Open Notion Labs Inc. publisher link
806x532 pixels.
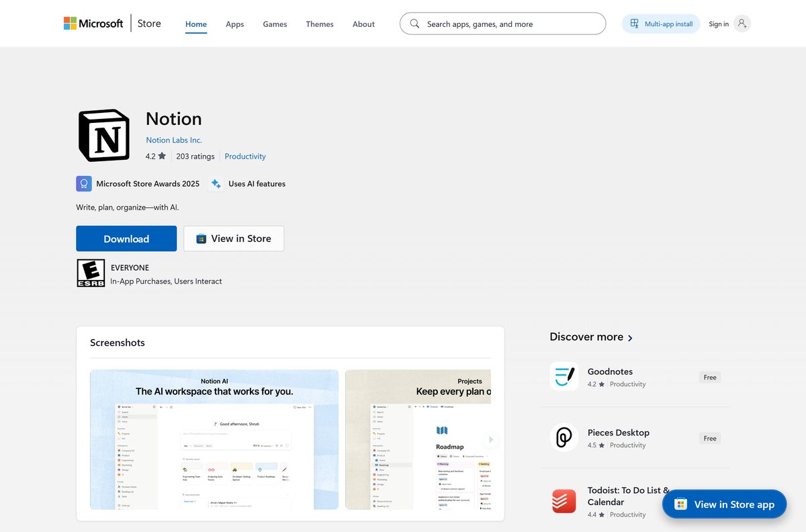[x=174, y=140]
